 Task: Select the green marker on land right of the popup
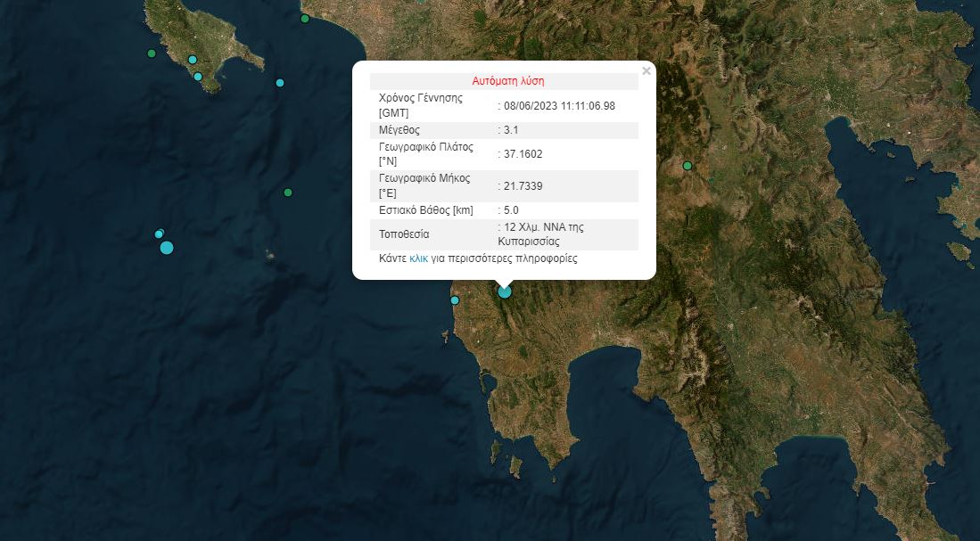point(688,166)
